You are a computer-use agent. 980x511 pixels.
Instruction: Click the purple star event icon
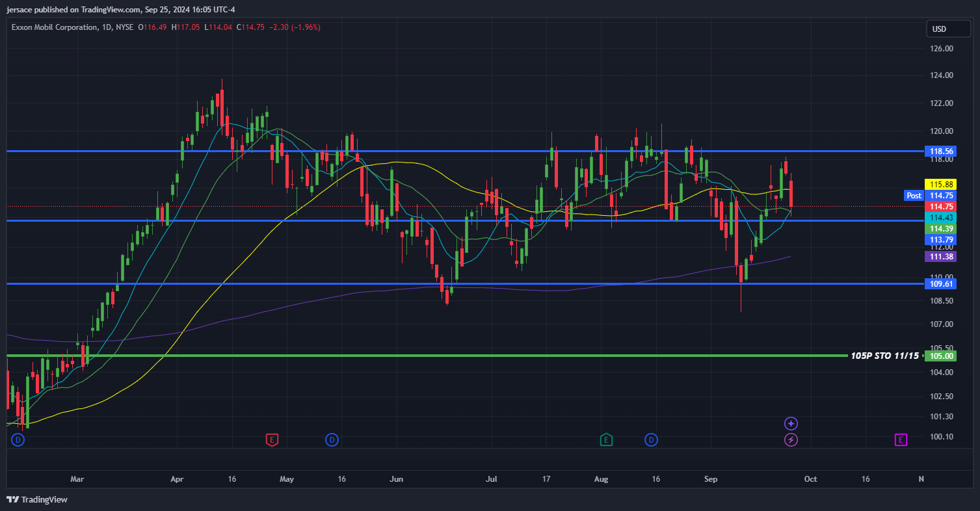791,423
